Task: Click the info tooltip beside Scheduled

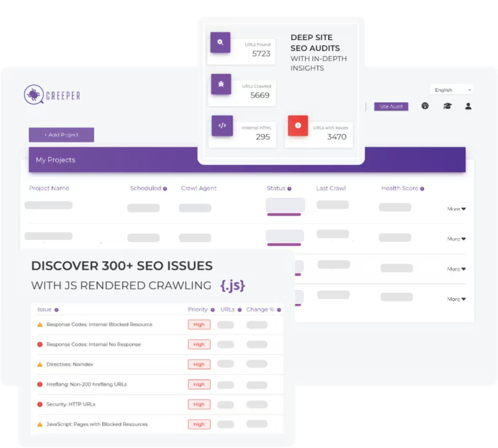Action: click(x=165, y=188)
